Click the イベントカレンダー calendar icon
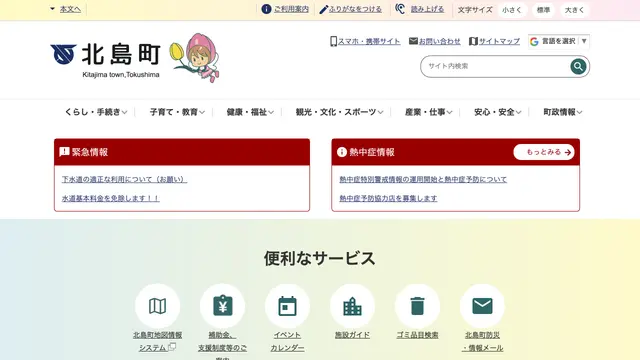Screen dimensions: 640x360 pyautogui.click(x=287, y=306)
